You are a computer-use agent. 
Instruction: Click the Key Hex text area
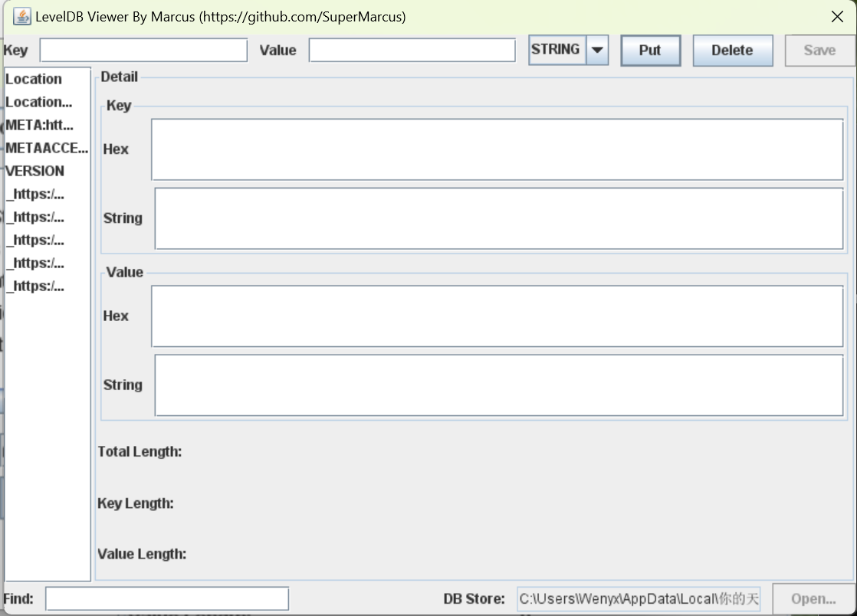coord(497,149)
